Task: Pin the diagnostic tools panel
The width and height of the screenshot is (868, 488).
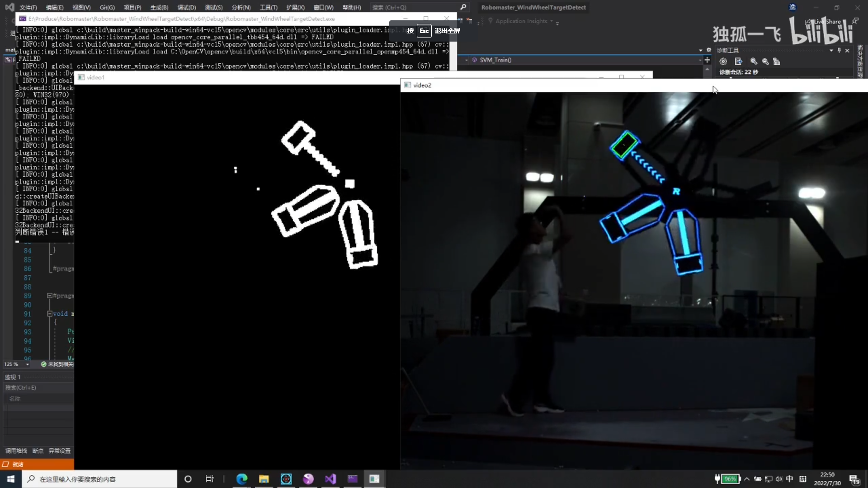Action: tap(839, 50)
